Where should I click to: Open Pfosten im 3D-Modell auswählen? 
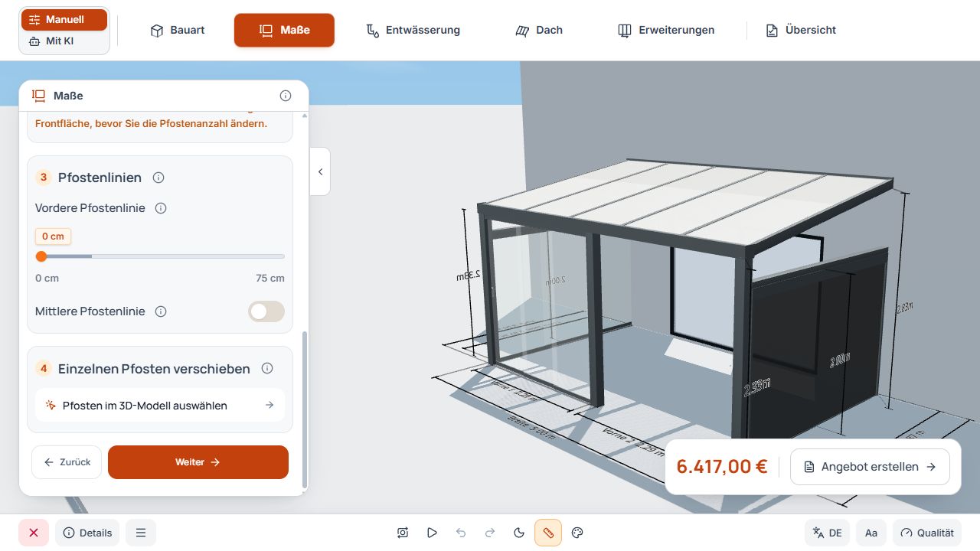tap(160, 406)
